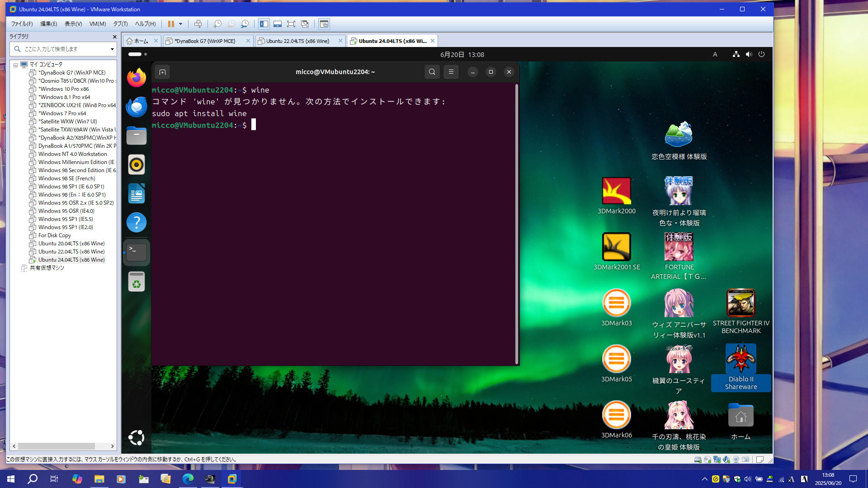The image size is (868, 488).
Task: Click the VMware network adapter status icon
Action: (x=717, y=460)
